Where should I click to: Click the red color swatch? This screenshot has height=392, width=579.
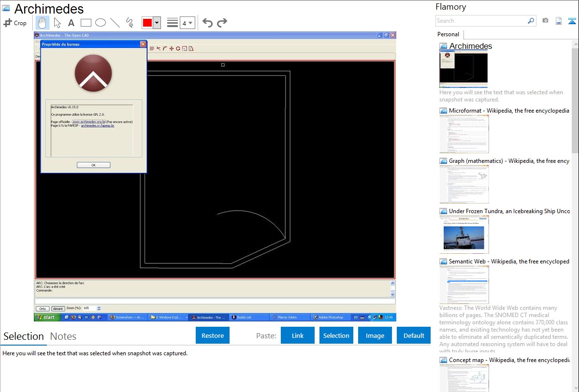(x=147, y=23)
